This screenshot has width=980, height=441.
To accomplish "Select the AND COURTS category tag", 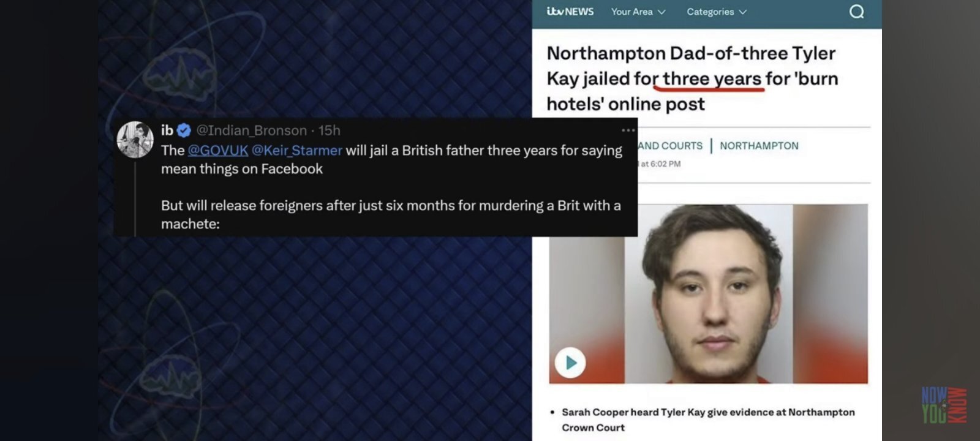I will click(670, 146).
